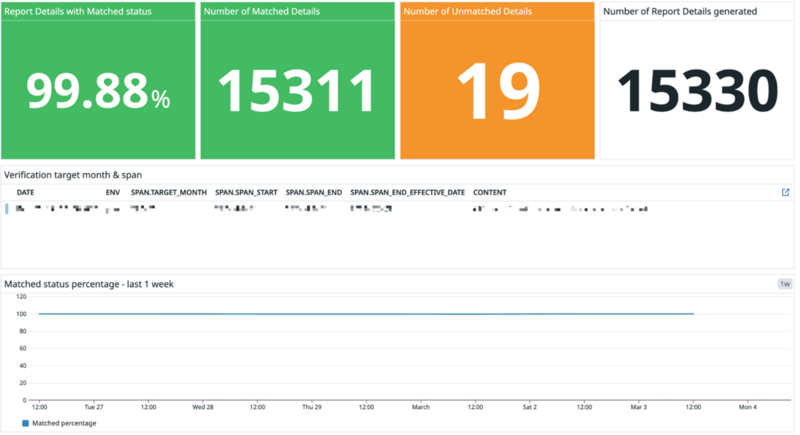Open the blurred log row in table

coord(398,209)
